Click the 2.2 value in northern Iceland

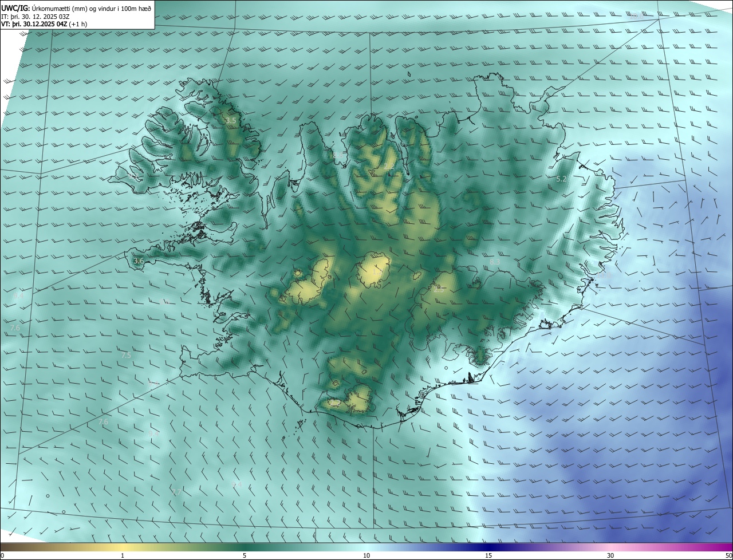point(389,167)
